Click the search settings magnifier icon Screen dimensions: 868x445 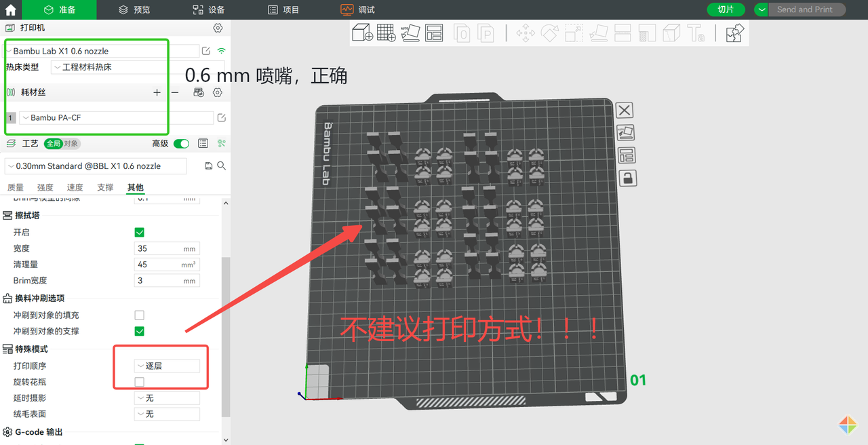pyautogui.click(x=221, y=166)
